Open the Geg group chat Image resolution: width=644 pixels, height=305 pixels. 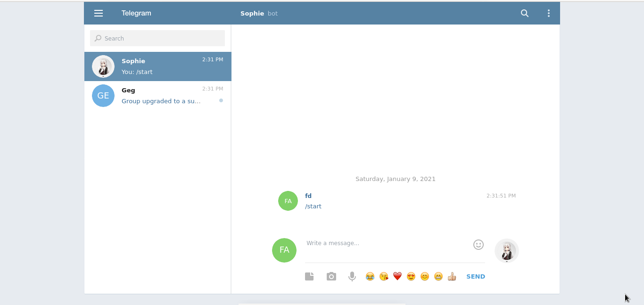(158, 96)
